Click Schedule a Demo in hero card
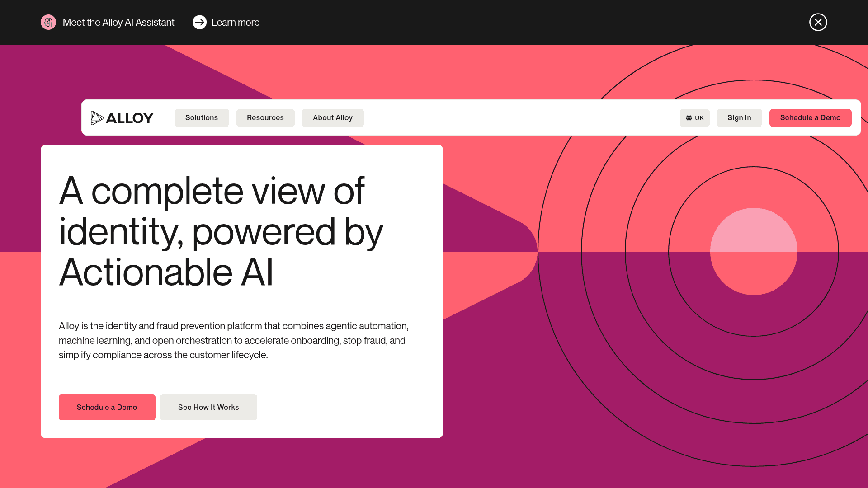 point(107,407)
